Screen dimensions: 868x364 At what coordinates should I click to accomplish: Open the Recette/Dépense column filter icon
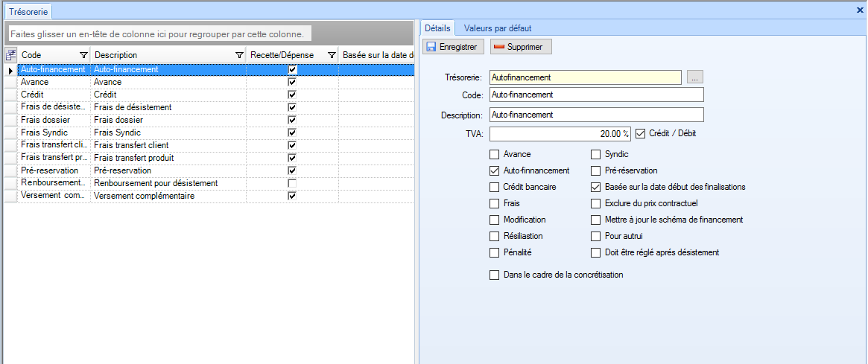(332, 55)
